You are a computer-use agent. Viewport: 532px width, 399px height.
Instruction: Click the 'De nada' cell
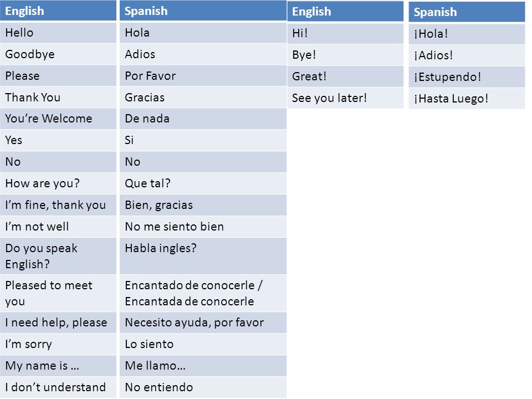click(203, 119)
